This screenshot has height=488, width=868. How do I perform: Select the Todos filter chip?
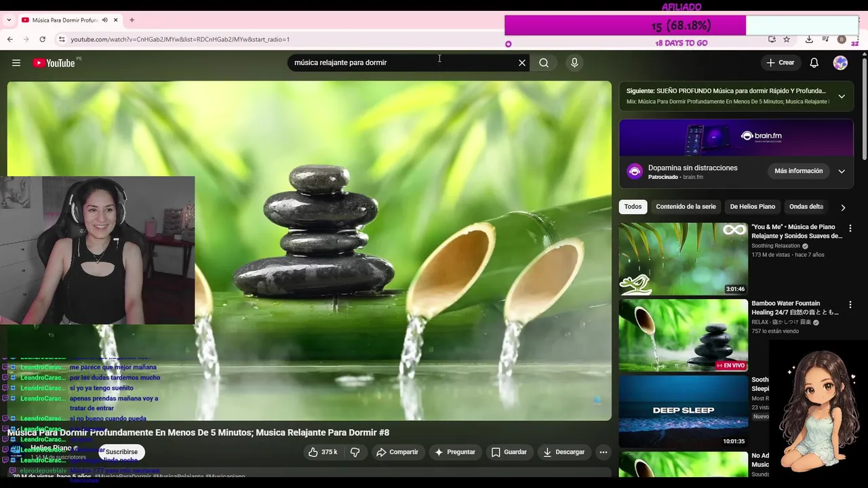(633, 207)
